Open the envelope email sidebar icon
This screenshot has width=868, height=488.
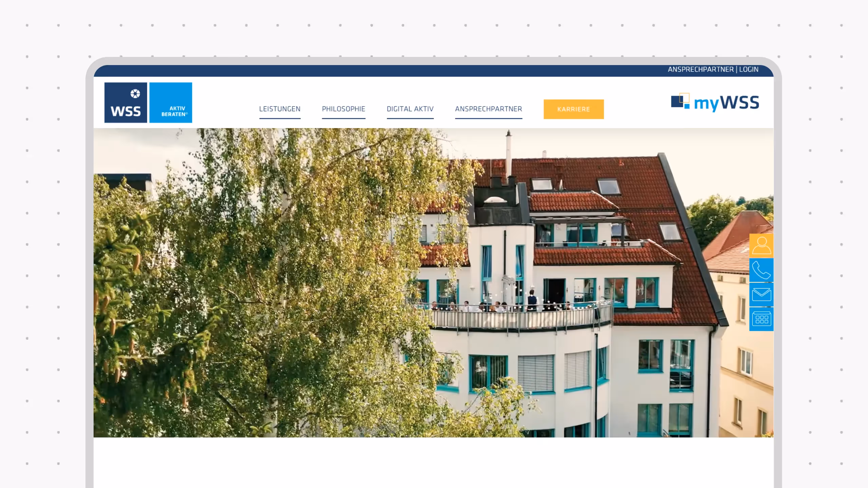[x=761, y=294]
